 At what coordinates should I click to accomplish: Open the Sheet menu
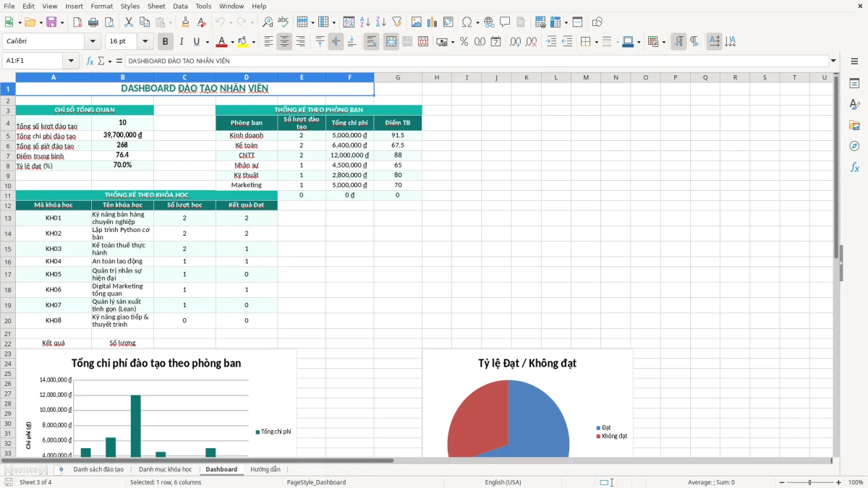(x=156, y=6)
